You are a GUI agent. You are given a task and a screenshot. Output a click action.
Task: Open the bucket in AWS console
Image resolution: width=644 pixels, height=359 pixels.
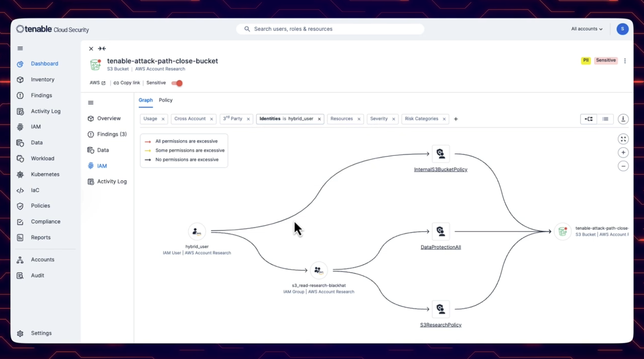[98, 83]
